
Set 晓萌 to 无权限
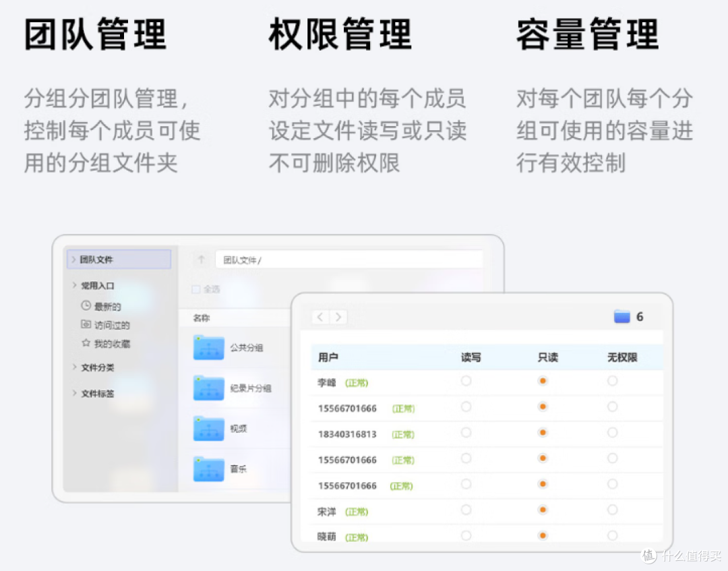point(612,535)
